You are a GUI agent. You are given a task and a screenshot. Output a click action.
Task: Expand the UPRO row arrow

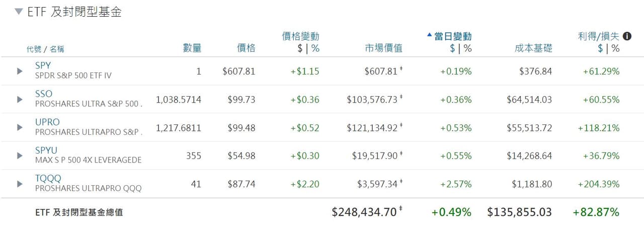(x=20, y=128)
